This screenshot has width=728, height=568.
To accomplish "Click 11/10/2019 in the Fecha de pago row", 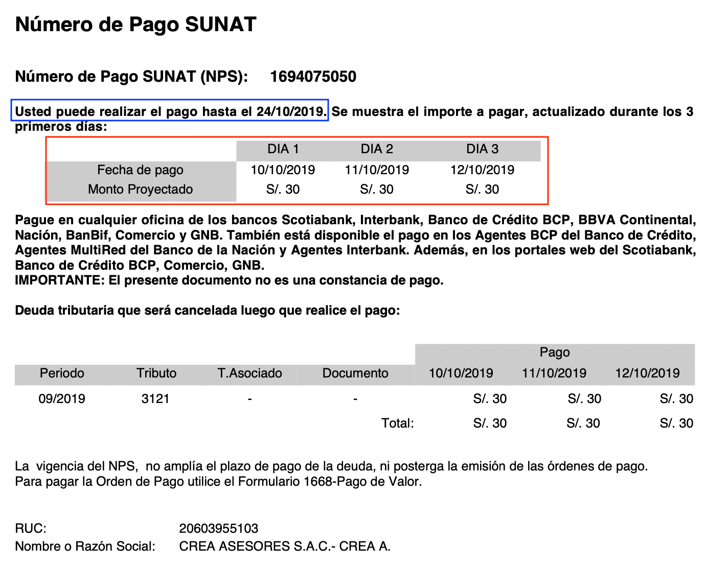I will click(x=377, y=170).
